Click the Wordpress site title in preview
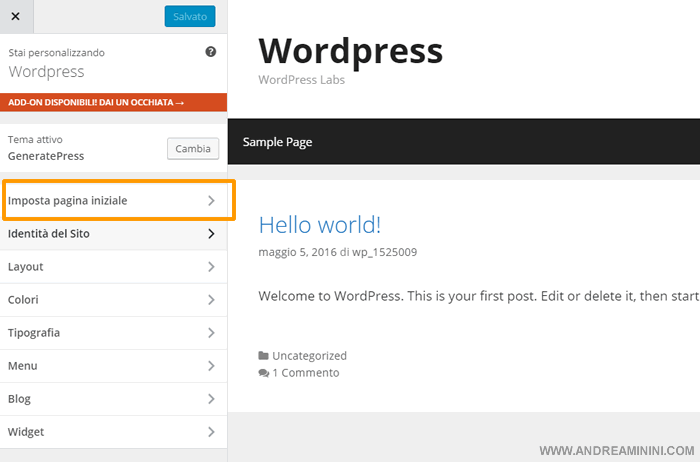Viewport: 700px width, 462px height. coord(350,52)
